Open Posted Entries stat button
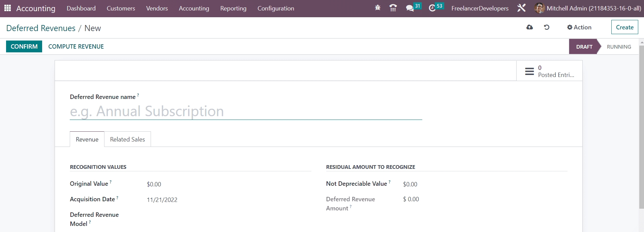 549,71
